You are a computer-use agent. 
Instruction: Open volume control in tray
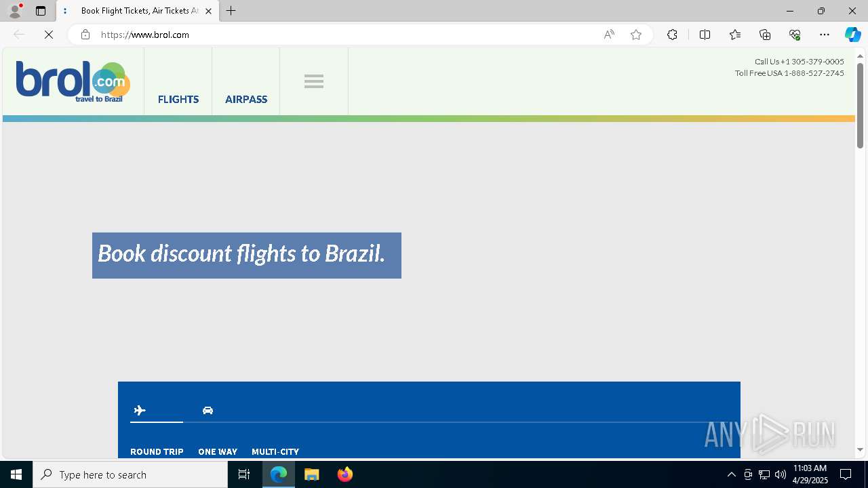tap(781, 474)
